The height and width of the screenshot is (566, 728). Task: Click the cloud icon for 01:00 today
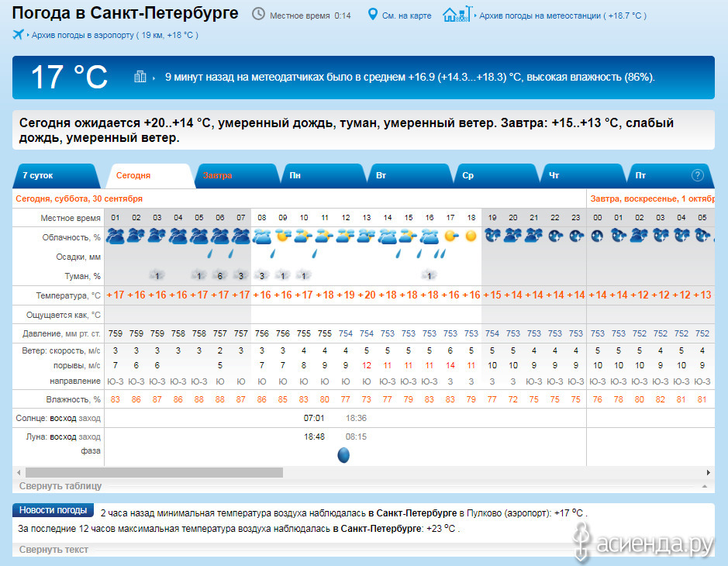coord(116,236)
